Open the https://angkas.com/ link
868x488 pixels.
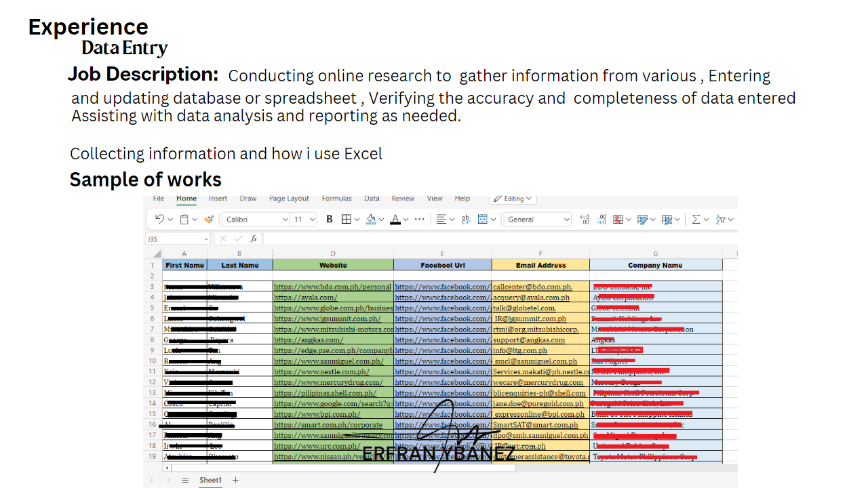tap(309, 340)
